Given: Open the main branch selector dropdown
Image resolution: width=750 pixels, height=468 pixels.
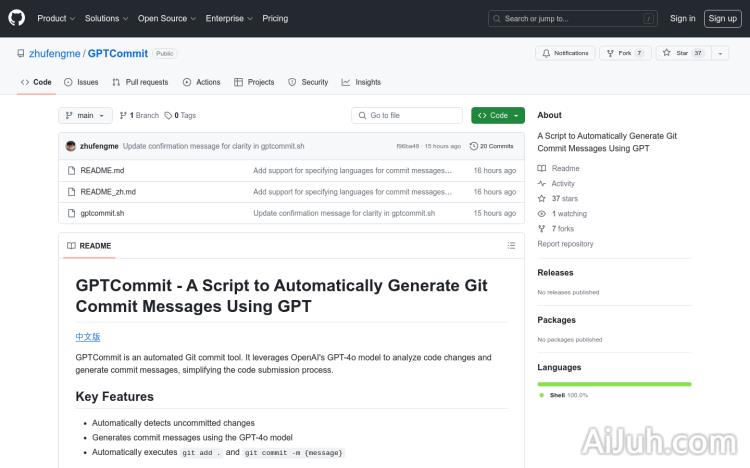Looking at the screenshot, I should click(85, 115).
